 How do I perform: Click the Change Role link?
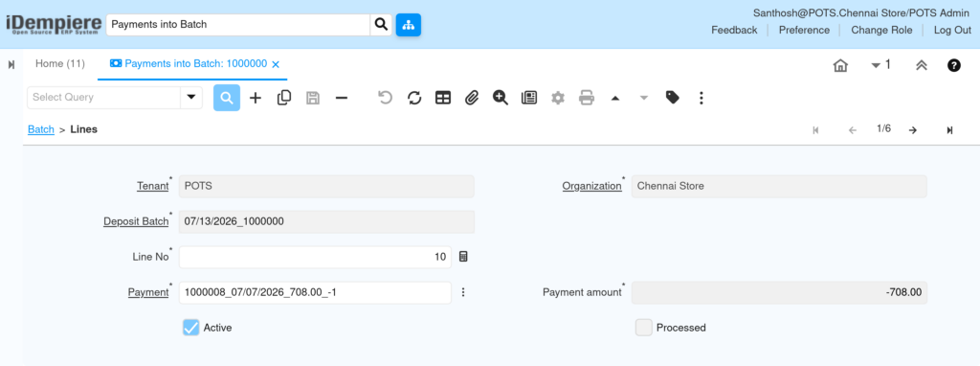tap(881, 30)
